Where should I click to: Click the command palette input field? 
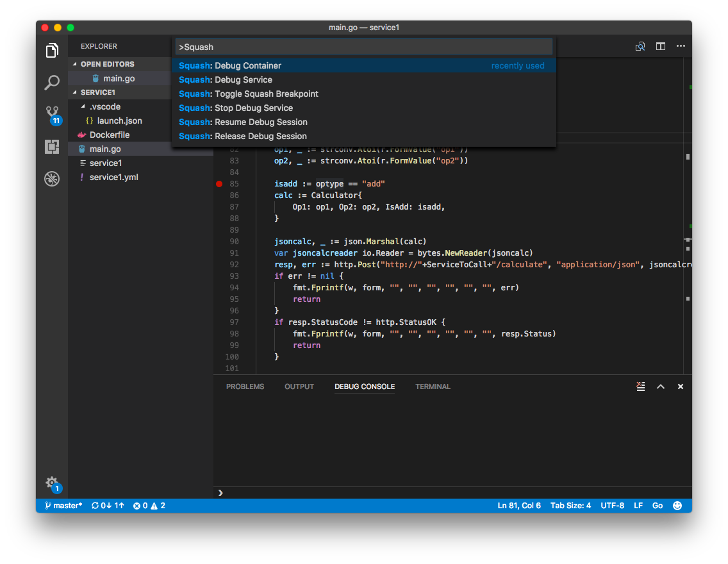(363, 47)
